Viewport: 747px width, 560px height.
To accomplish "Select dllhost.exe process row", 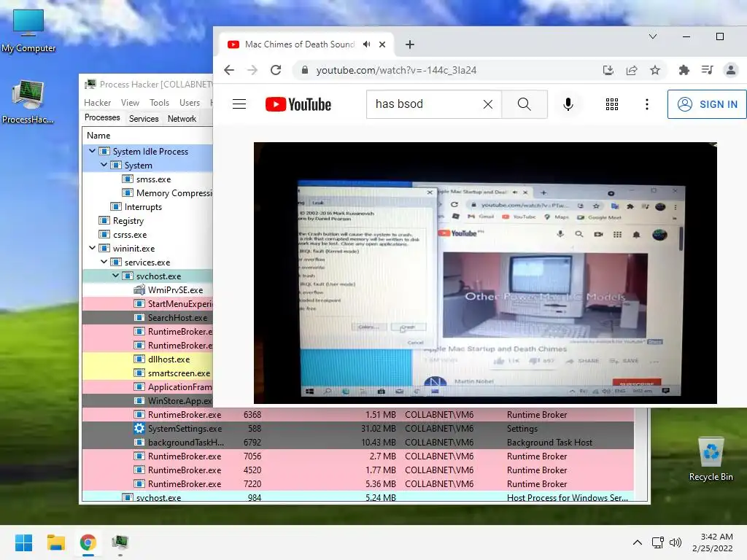I will pos(147,359).
